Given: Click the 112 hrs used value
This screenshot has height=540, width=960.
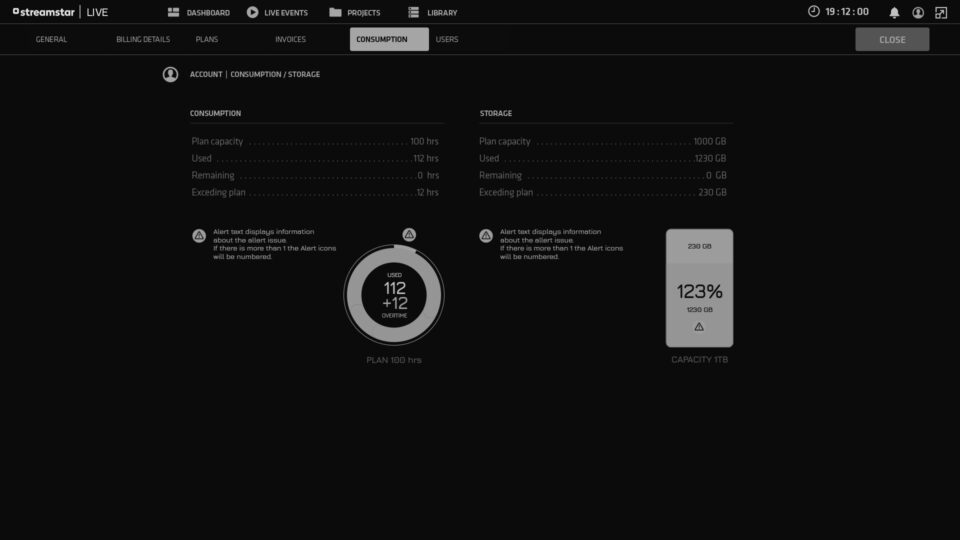Looking at the screenshot, I should [x=426, y=159].
